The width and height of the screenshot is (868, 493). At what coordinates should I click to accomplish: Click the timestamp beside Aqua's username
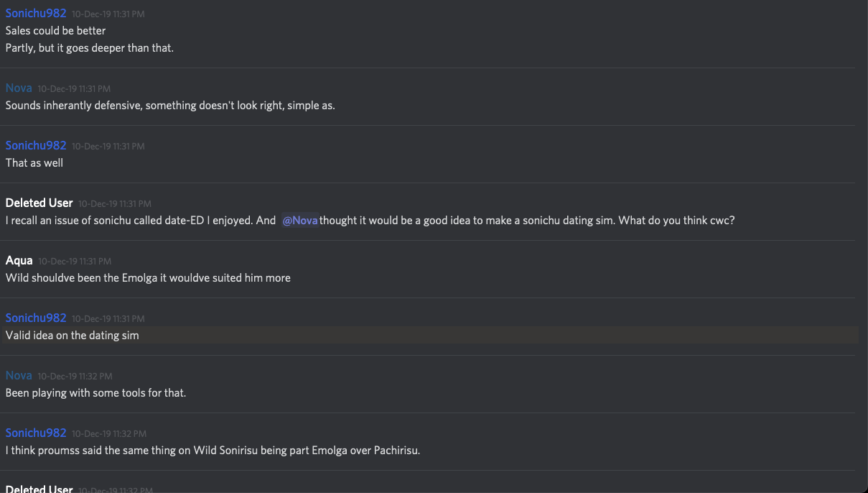click(x=75, y=261)
